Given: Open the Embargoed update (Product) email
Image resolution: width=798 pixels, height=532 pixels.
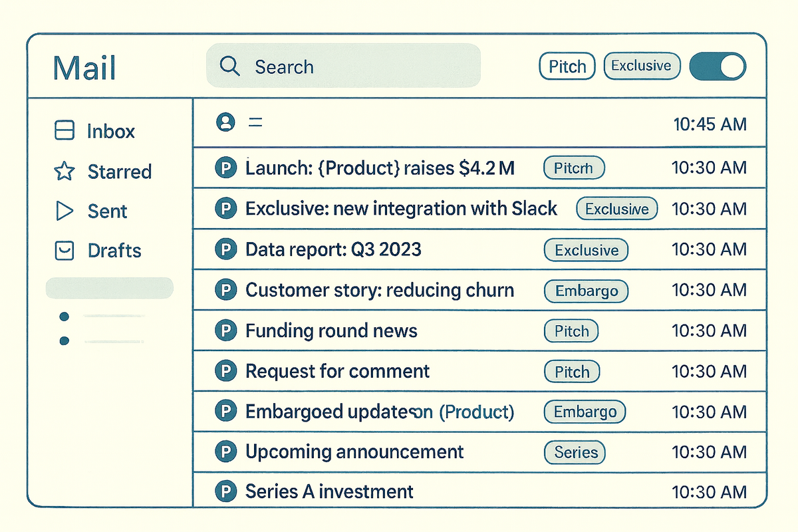Looking at the screenshot, I should pos(479,411).
